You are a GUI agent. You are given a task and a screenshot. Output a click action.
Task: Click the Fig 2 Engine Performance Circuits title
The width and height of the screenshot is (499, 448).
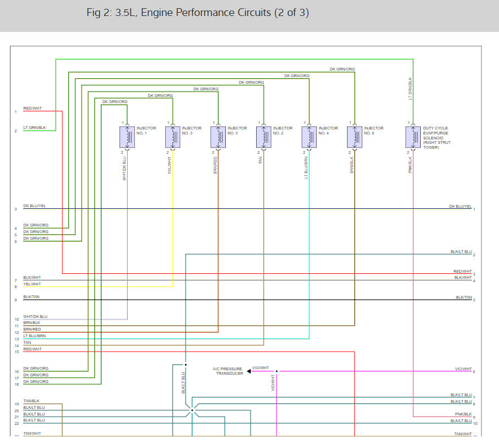pyautogui.click(x=198, y=13)
